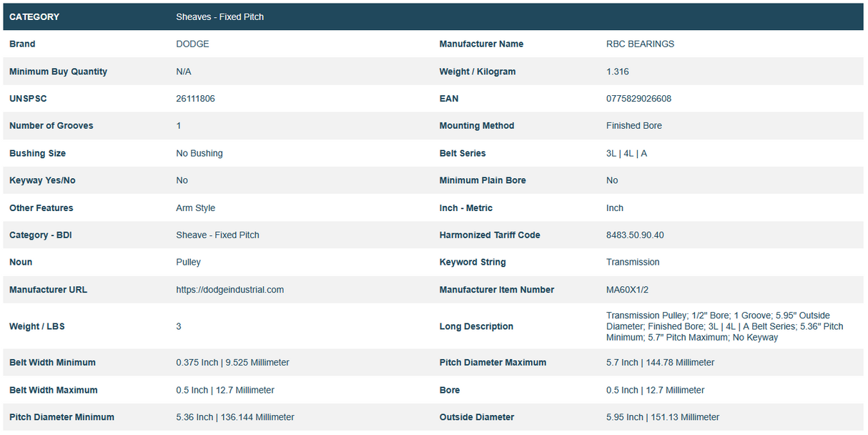Select the Pitch Diameter Maximum value 5.7 Inch
The width and height of the screenshot is (868, 435).
click(x=660, y=363)
